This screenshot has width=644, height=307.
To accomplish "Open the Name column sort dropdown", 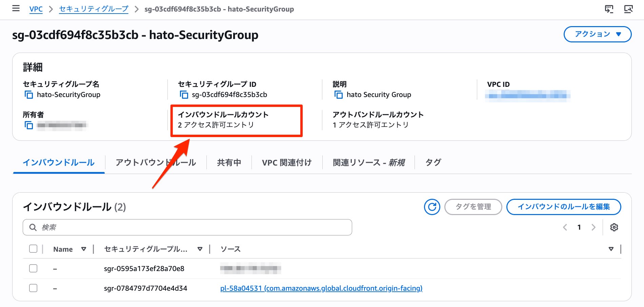I will point(84,249).
